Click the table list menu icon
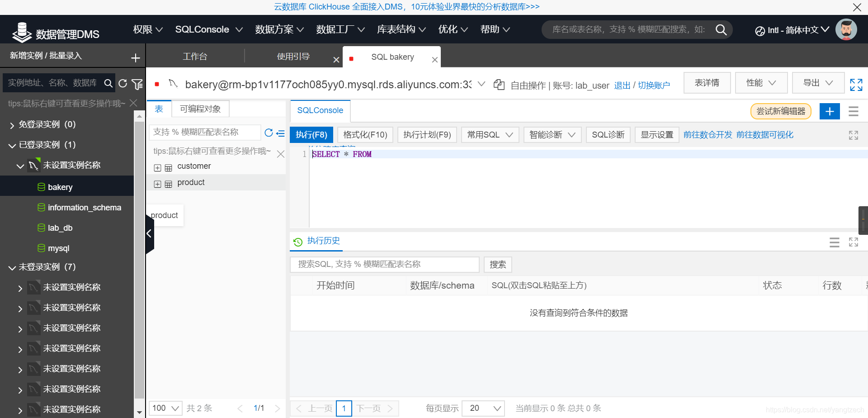This screenshot has width=868, height=418. [x=280, y=133]
